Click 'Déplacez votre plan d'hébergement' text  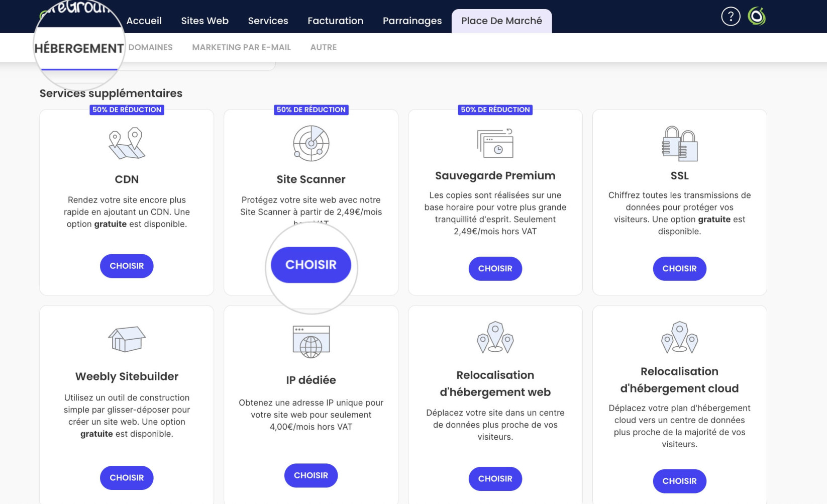coord(679,426)
